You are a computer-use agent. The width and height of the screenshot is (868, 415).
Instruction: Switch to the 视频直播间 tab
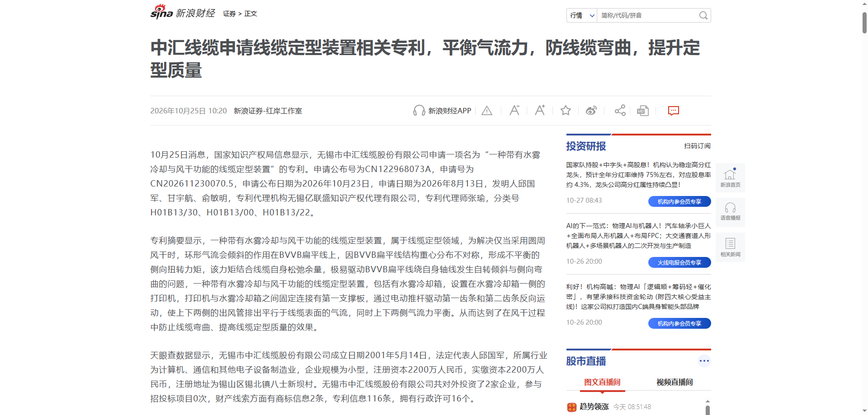tap(675, 382)
